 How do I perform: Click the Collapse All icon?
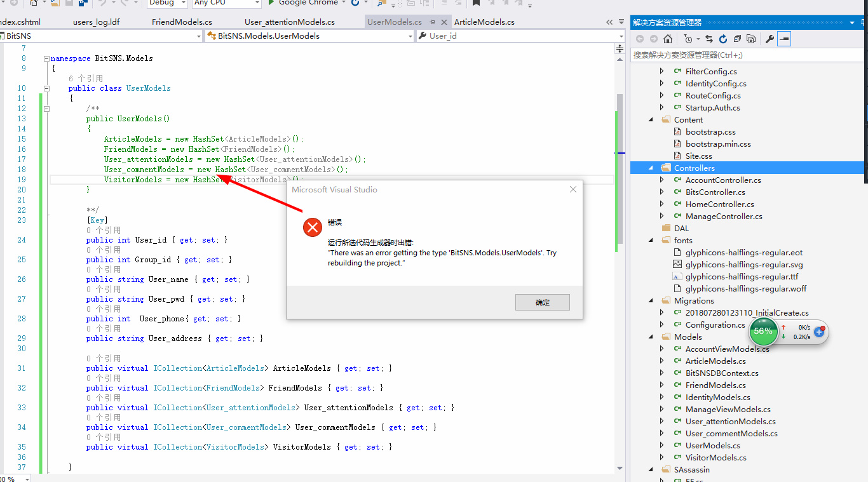click(x=737, y=39)
